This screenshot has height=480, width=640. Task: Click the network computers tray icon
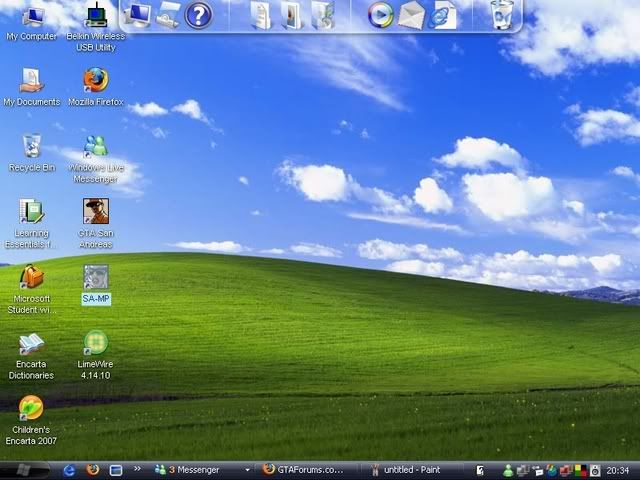point(522,471)
